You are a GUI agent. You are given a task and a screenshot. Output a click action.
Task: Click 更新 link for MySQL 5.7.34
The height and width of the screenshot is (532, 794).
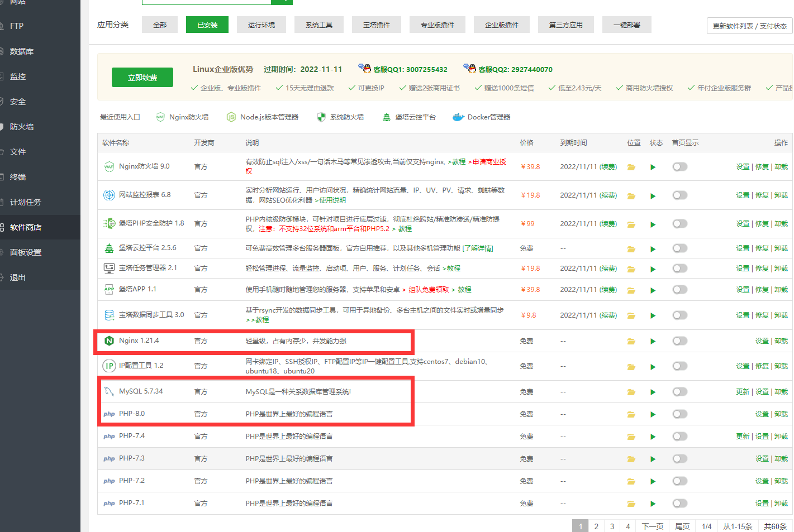click(x=743, y=392)
